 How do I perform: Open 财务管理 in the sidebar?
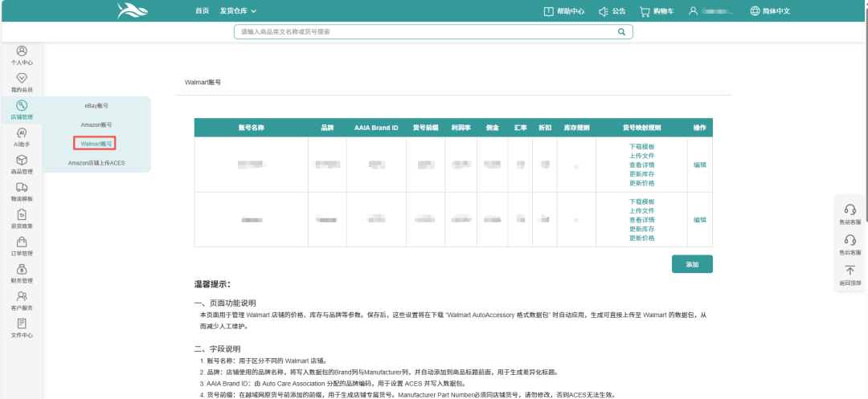(x=22, y=270)
